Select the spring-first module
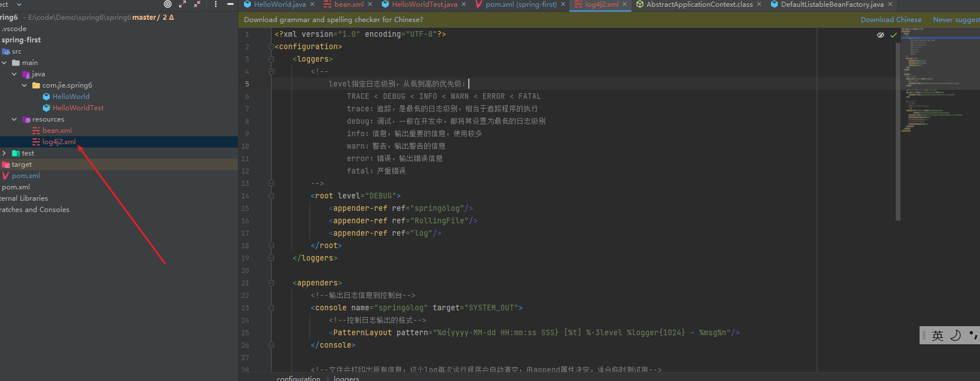 (21, 40)
